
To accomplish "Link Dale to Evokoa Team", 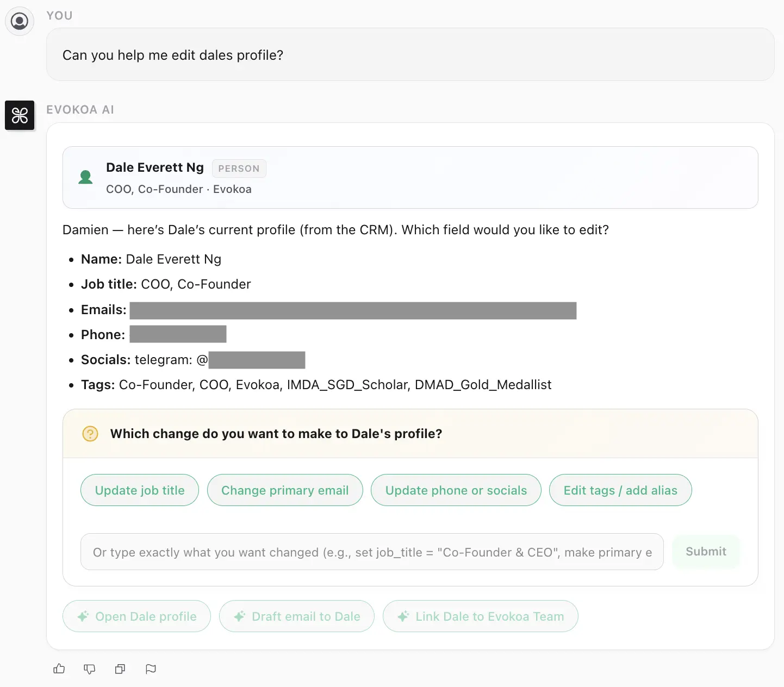I will tap(480, 616).
